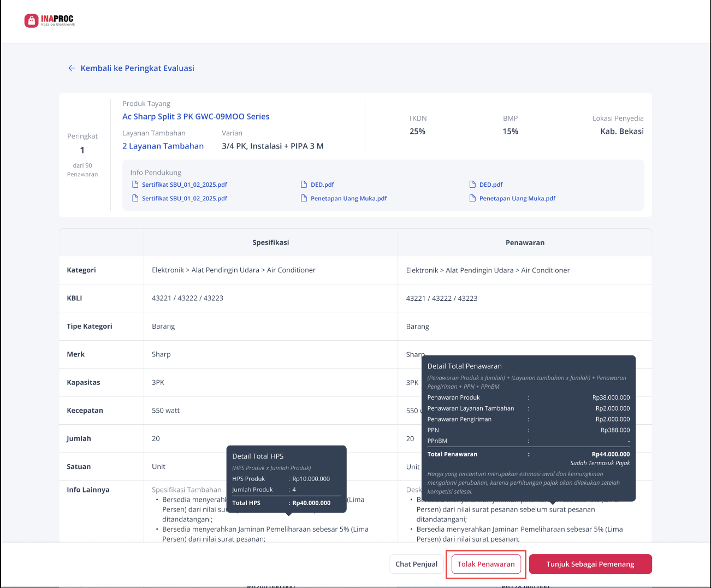The image size is (711, 588).
Task: Choose Tunjuk Sebagai Pemenang
Action: tap(590, 564)
